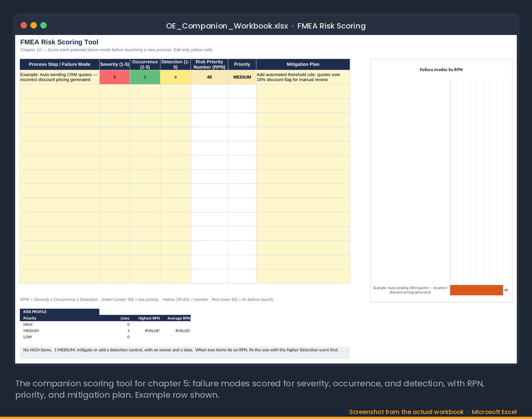Click the data label 40 beside the chart bar
532x419 pixels.
pyautogui.click(x=506, y=290)
